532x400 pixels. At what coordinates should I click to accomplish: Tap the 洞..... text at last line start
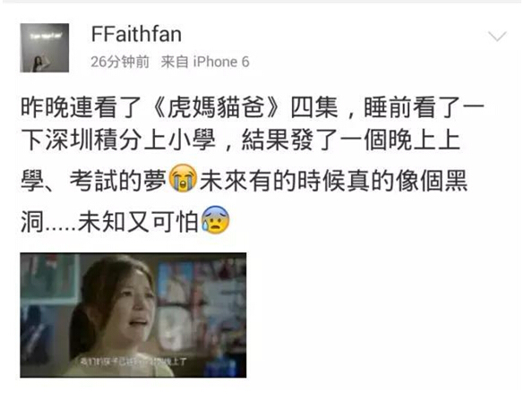tap(48, 222)
